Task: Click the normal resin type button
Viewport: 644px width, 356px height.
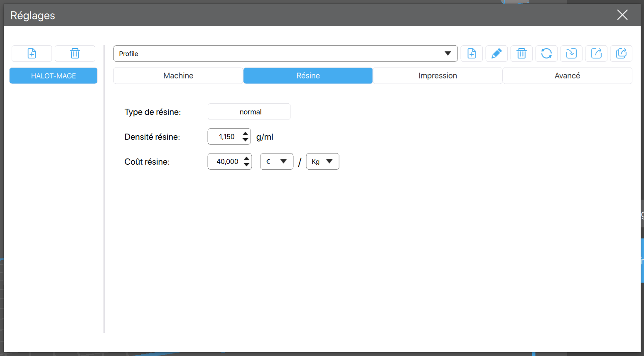Action: [x=249, y=112]
